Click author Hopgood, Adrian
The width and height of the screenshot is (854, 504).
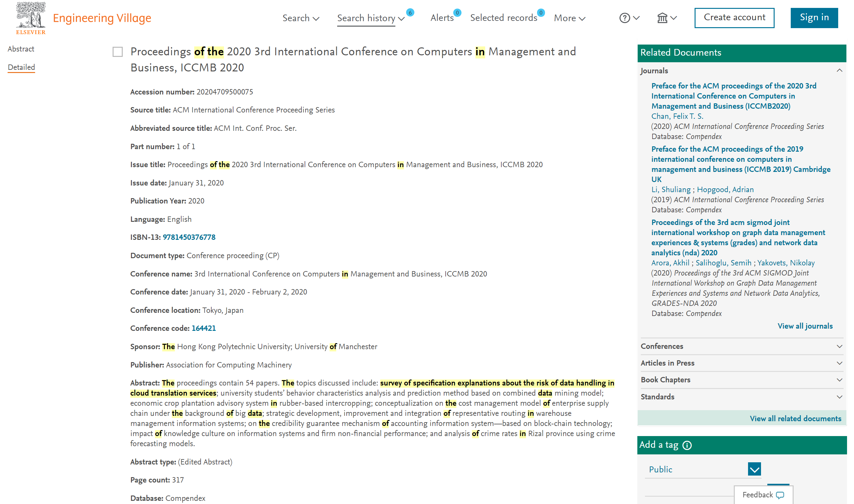click(x=725, y=190)
